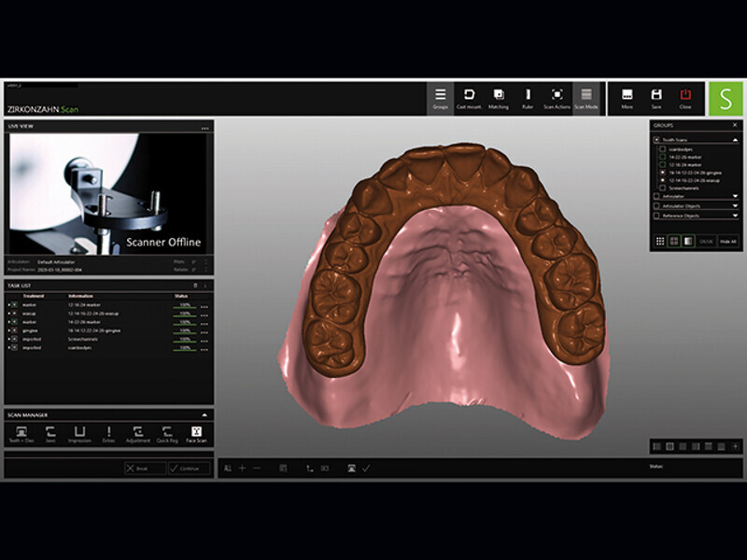Toggle the Tooth Scans group checkbox
The height and width of the screenshot is (560, 747).
(x=656, y=139)
